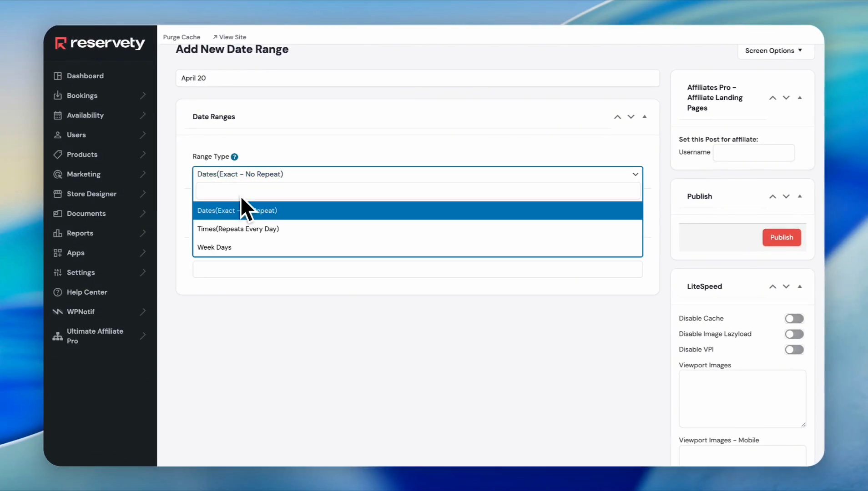Choose Times(Repeats Every Day) option
Viewport: 868px width, 491px height.
point(238,229)
